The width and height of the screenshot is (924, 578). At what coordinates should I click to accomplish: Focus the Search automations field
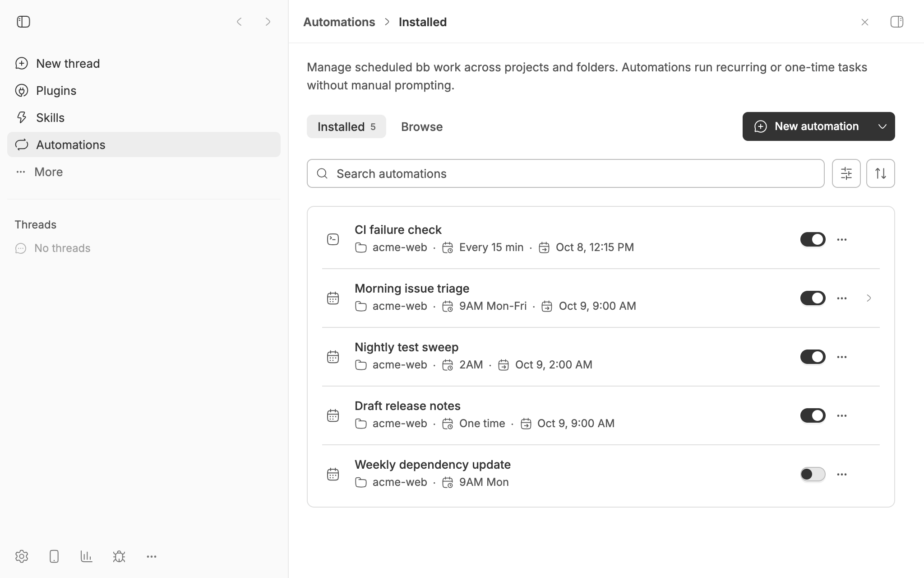[566, 173]
